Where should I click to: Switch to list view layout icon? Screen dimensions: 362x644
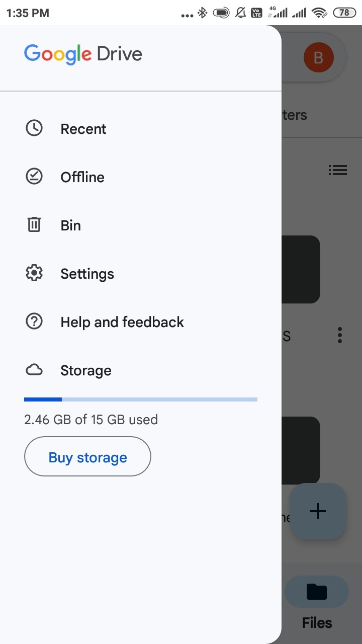tap(338, 170)
